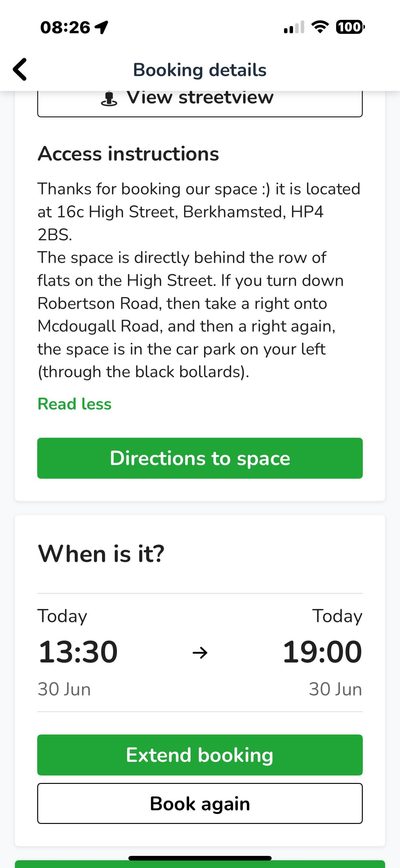Tap the Booking details title
The image size is (400, 868).
[200, 70]
